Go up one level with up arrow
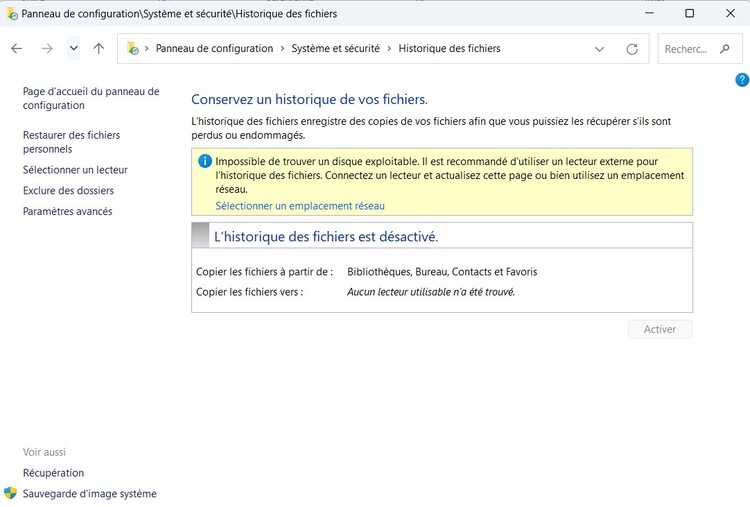Image resolution: width=750 pixels, height=507 pixels. 99,48
